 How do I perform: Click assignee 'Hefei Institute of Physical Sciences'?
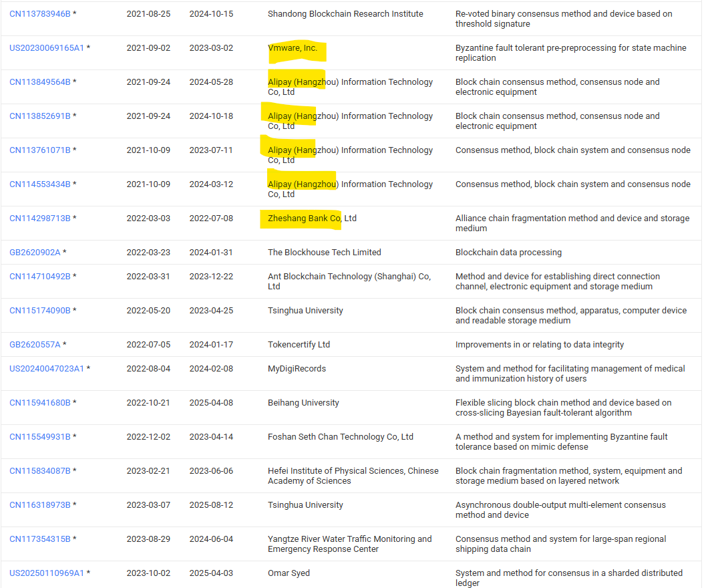pyautogui.click(x=337, y=470)
